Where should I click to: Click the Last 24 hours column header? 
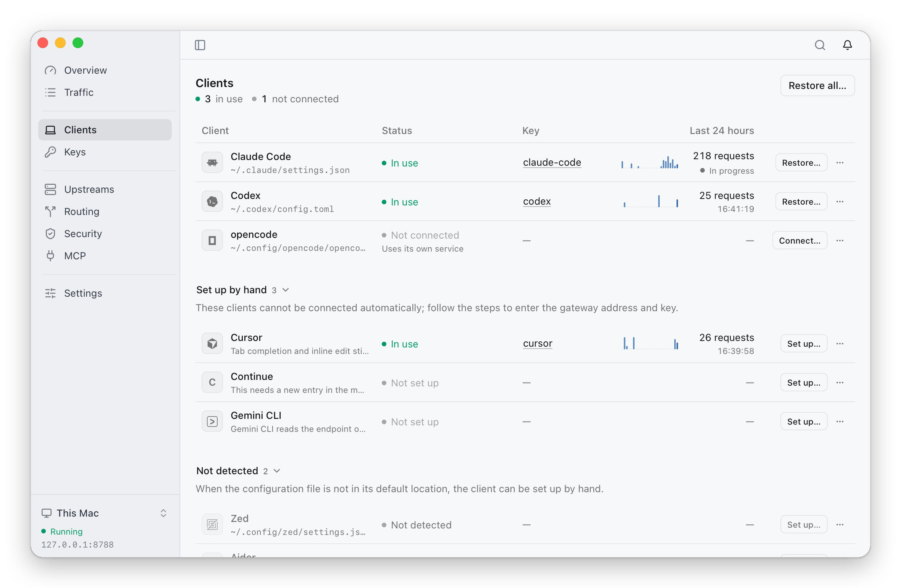[x=722, y=131]
